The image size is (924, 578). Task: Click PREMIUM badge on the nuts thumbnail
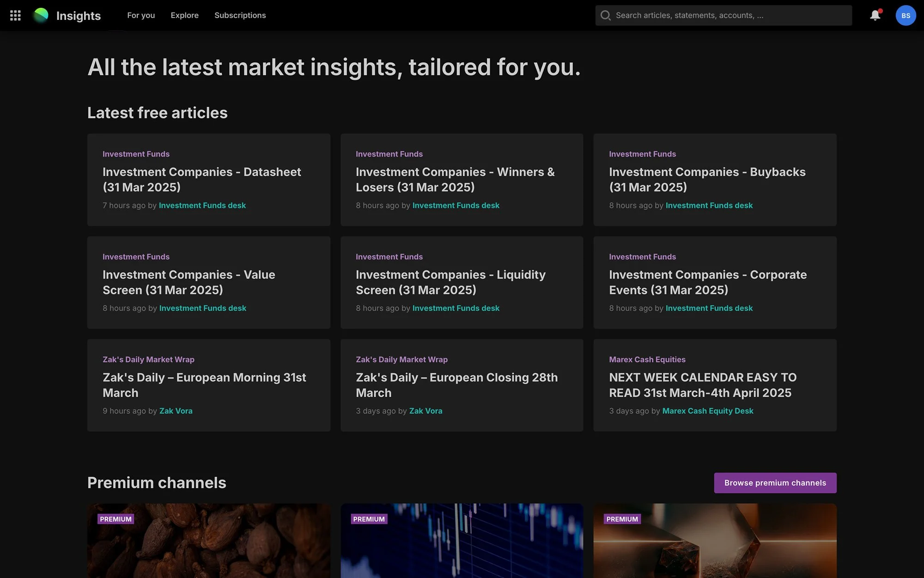pos(115,519)
